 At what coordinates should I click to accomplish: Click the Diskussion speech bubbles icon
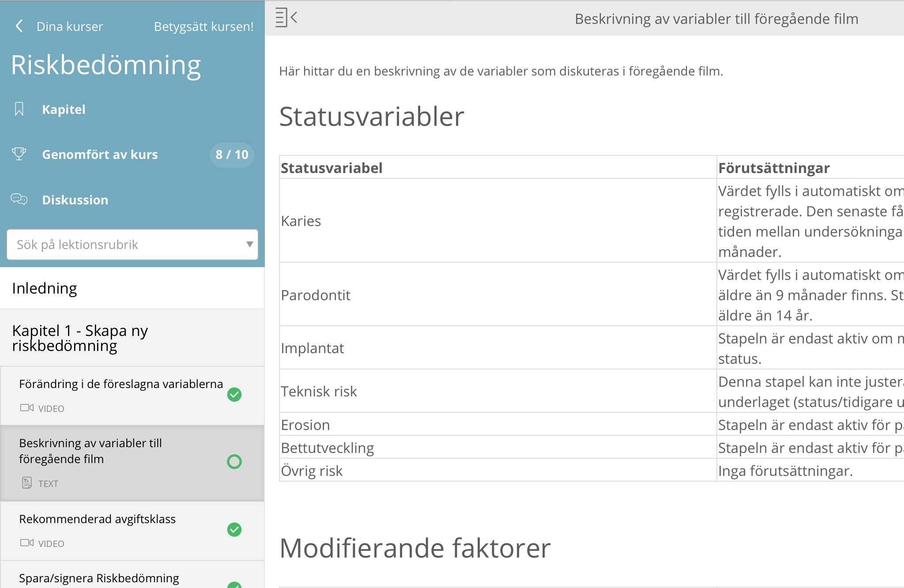tap(19, 200)
